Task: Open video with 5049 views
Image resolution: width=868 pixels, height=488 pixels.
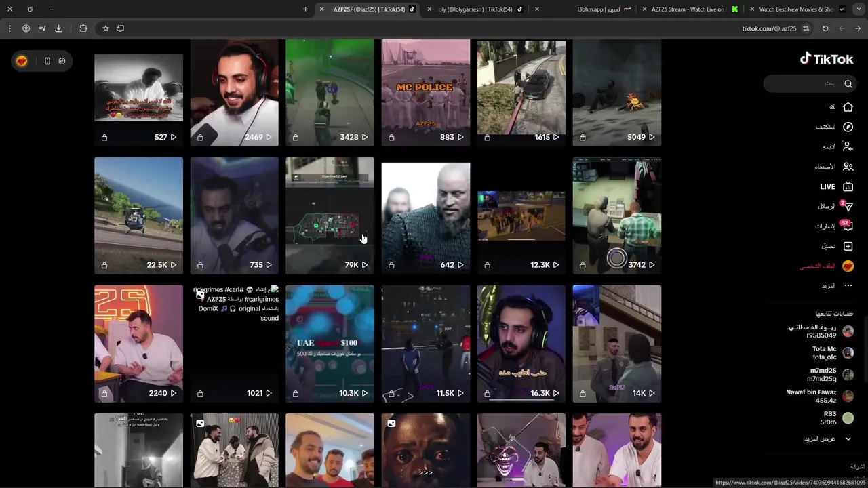Action: pyautogui.click(x=616, y=92)
